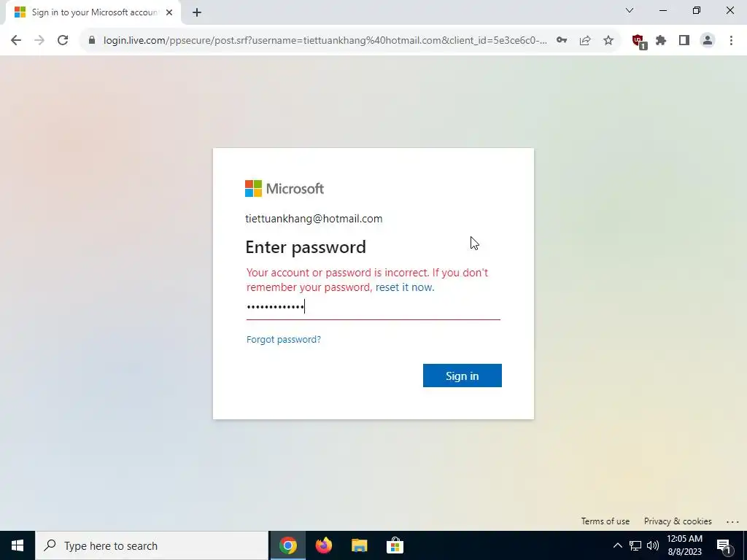Reload the page with the refresh icon
This screenshot has width=747, height=560.
63,41
